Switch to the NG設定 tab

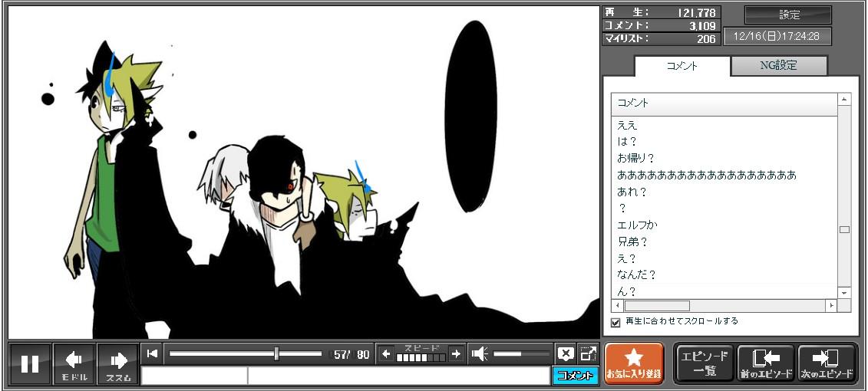(778, 66)
